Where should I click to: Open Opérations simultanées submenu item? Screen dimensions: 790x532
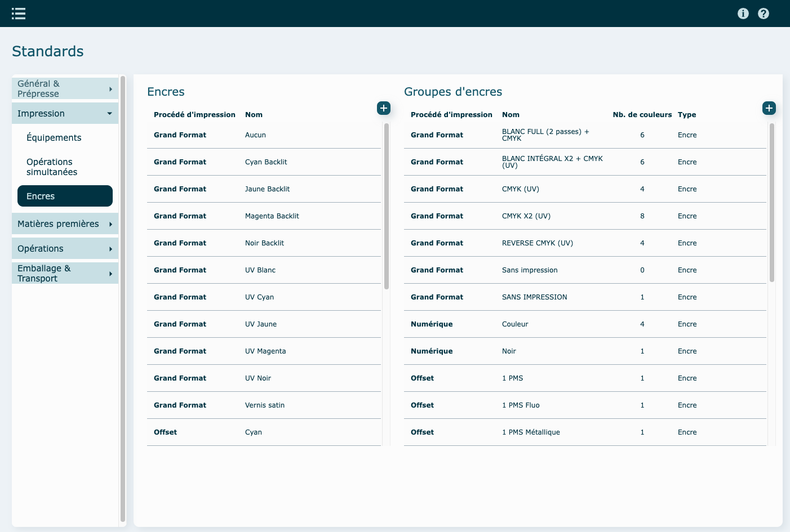(x=52, y=167)
